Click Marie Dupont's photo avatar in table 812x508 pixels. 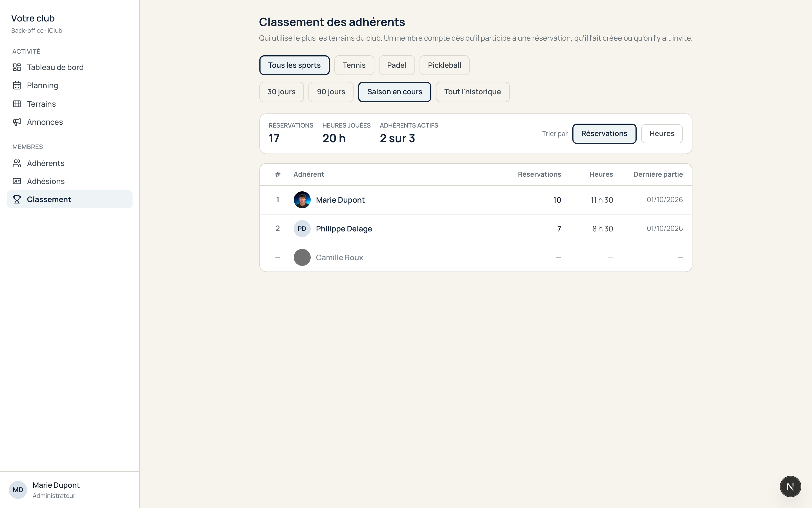pos(302,200)
